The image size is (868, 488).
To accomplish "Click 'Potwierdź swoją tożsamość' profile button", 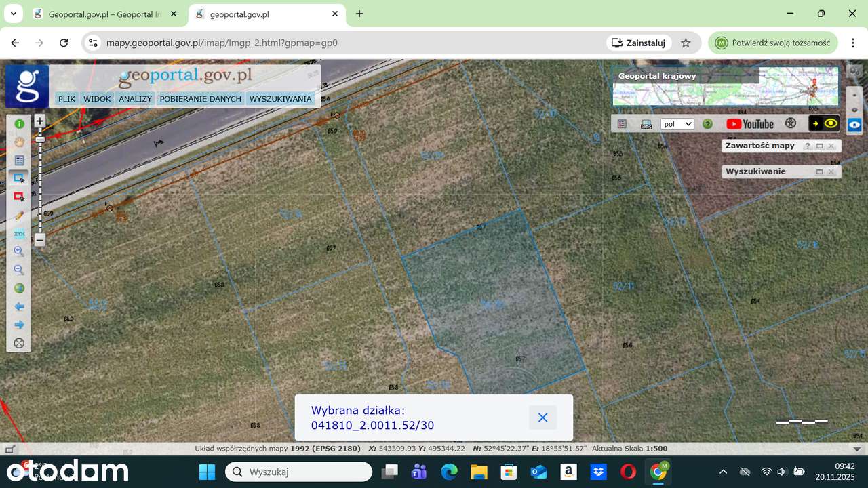I will (x=773, y=43).
